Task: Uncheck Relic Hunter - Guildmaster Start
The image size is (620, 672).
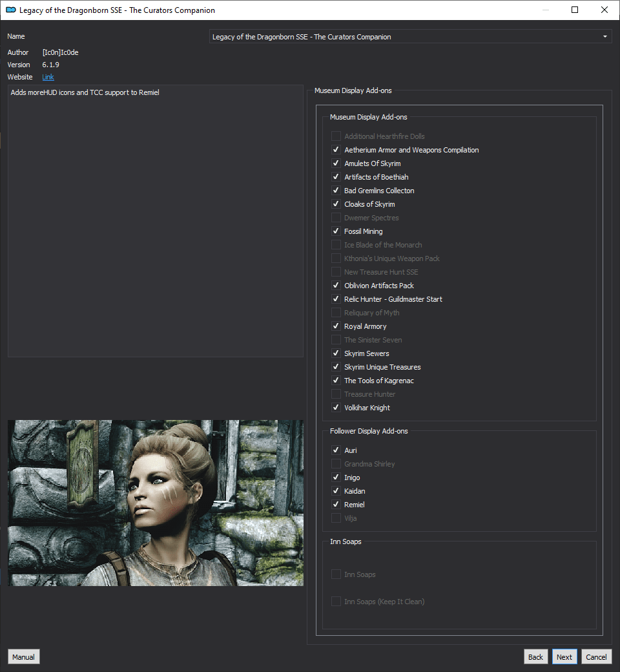Action: point(336,299)
